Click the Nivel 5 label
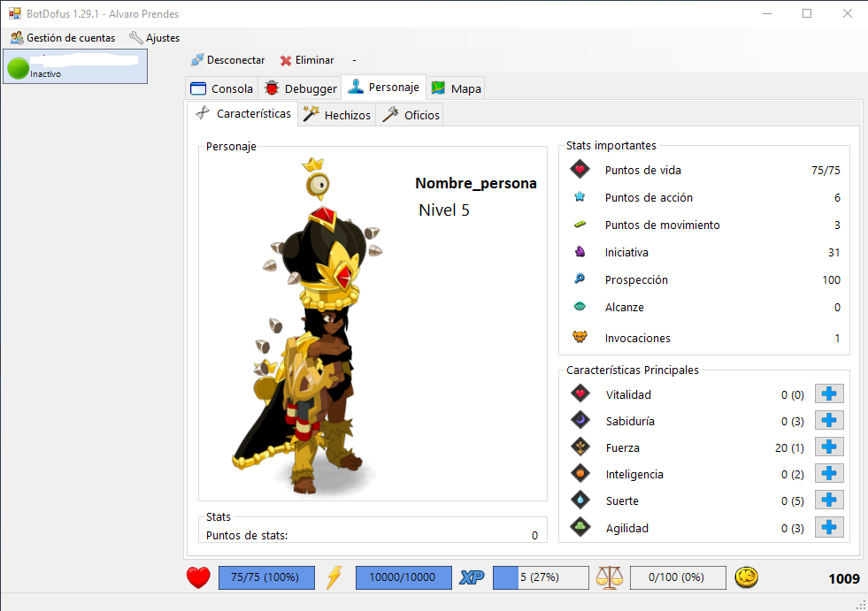 444,210
